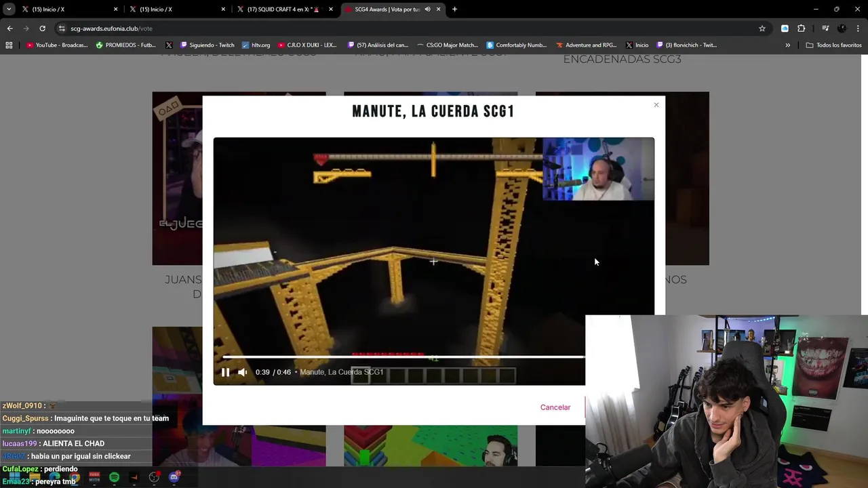Open the Apps grid shortcut
Image resolution: width=868 pixels, height=488 pixels.
(9, 45)
